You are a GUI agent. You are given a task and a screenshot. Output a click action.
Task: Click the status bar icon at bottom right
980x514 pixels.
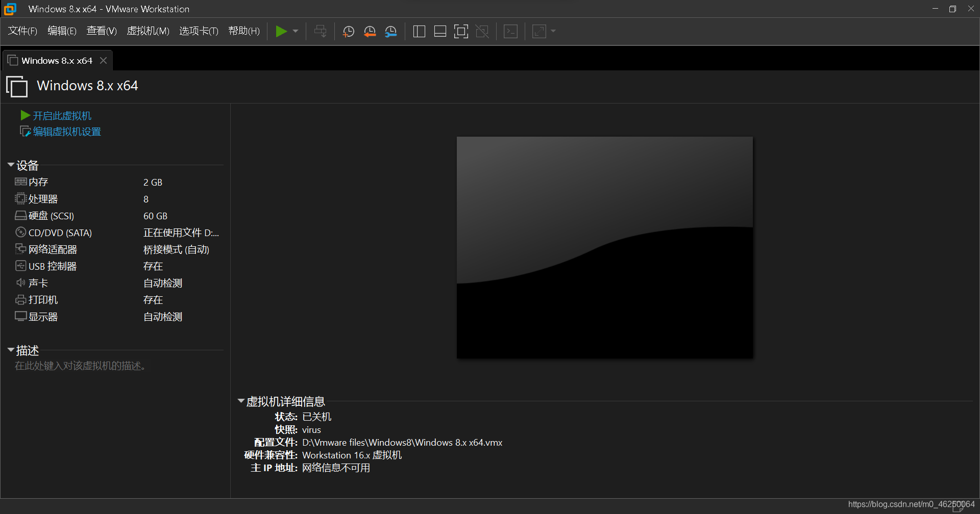(x=958, y=506)
